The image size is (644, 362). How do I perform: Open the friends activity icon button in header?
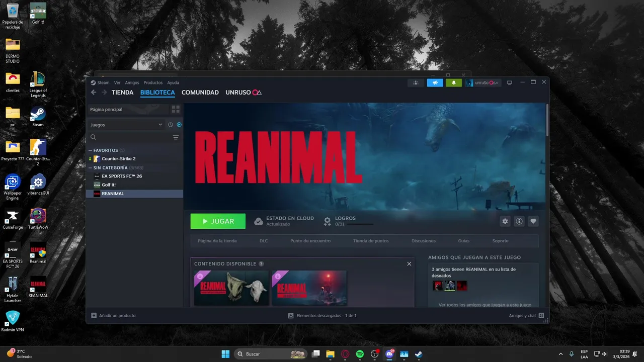415,83
